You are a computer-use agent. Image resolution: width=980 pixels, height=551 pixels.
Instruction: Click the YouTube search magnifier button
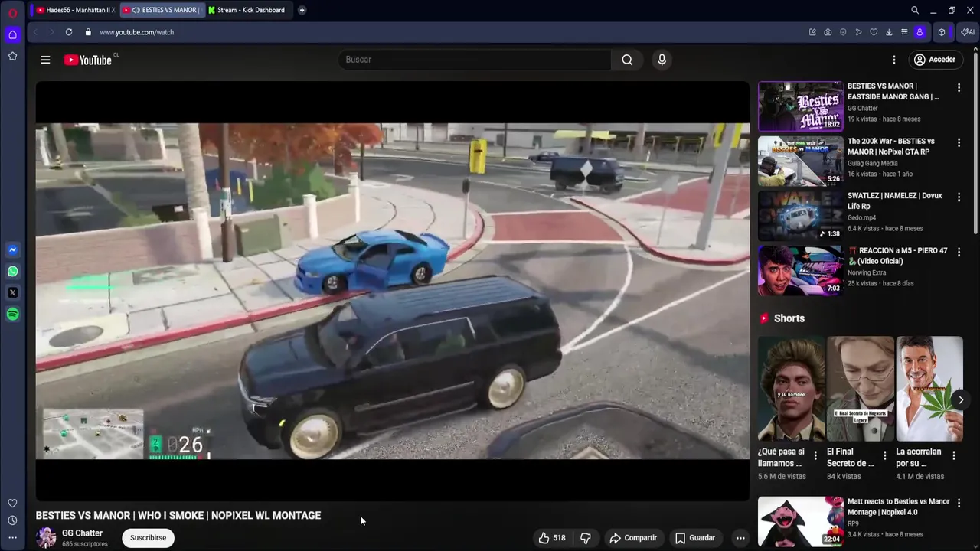(627, 60)
